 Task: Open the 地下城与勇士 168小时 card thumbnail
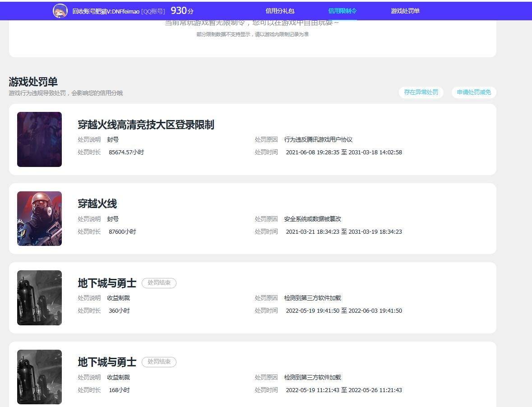(39, 377)
